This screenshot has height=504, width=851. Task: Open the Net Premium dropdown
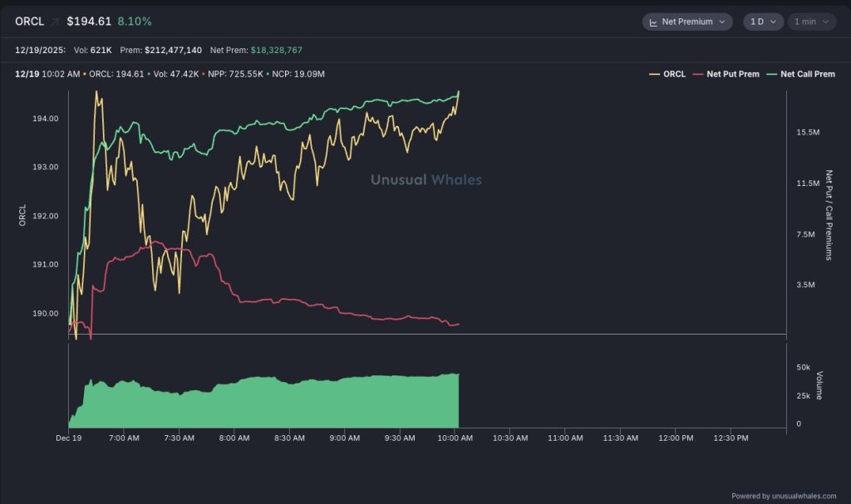pyautogui.click(x=686, y=22)
